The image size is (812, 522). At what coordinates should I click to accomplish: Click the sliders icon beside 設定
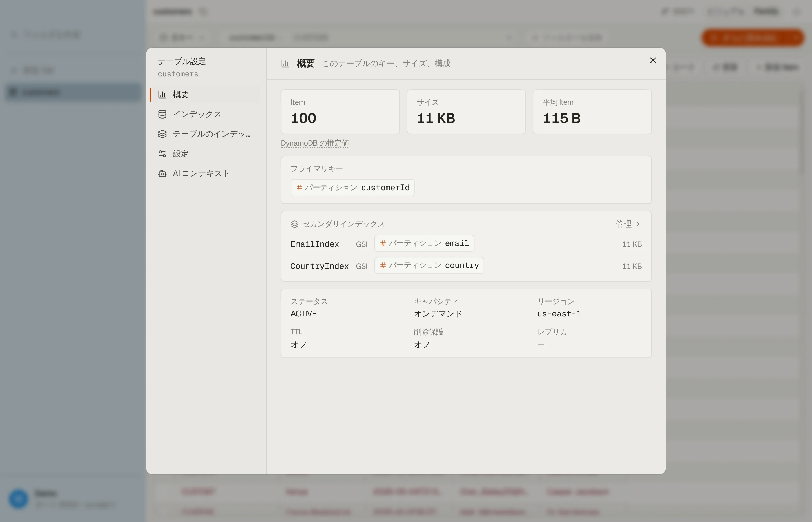[x=162, y=153]
